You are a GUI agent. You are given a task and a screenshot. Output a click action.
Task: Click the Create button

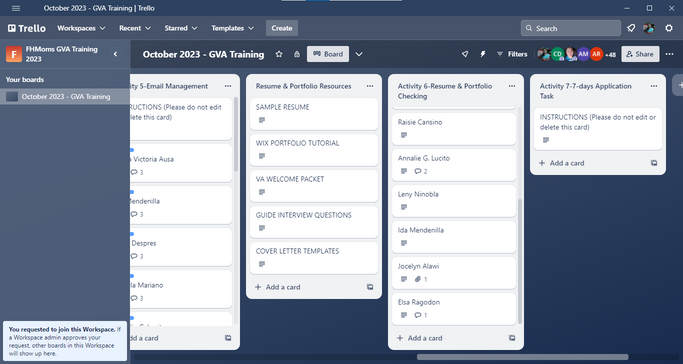[282, 28]
